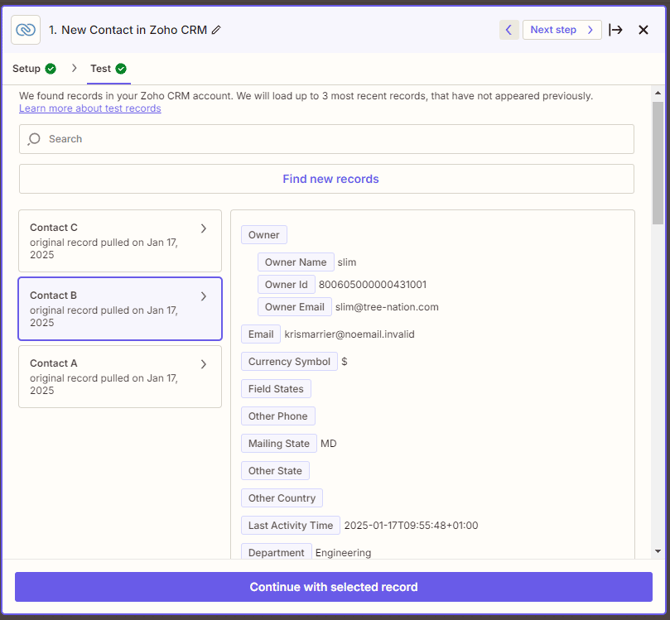Go to previous step arrow button
The width and height of the screenshot is (670, 620).
509,30
